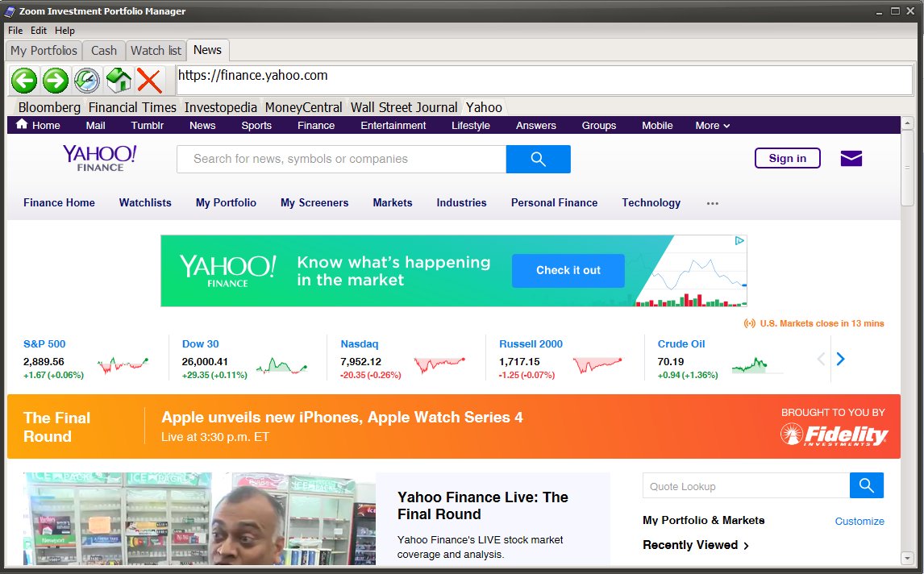Click Lifestyle in Yahoo top bar
The height and width of the screenshot is (574, 924).
[x=471, y=126]
